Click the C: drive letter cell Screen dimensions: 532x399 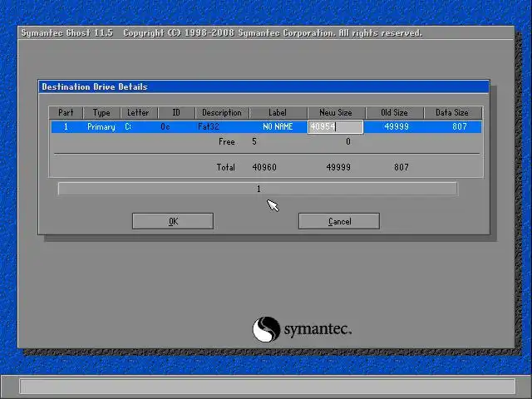tap(128, 127)
